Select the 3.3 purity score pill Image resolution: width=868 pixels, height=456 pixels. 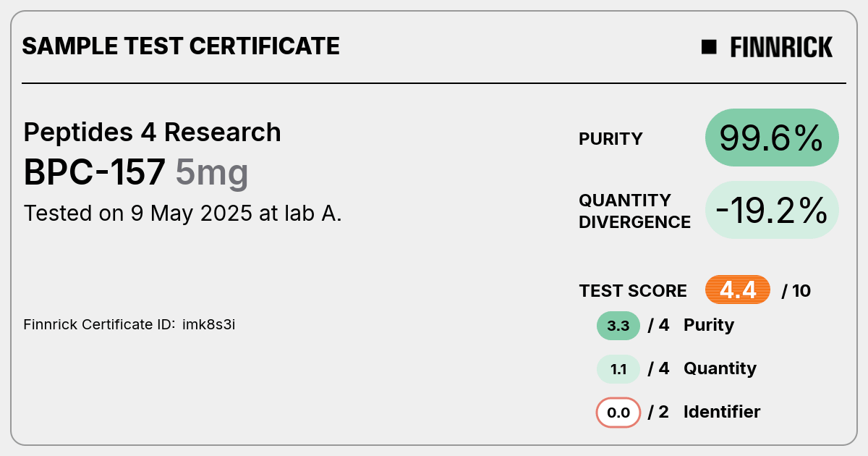[618, 326]
